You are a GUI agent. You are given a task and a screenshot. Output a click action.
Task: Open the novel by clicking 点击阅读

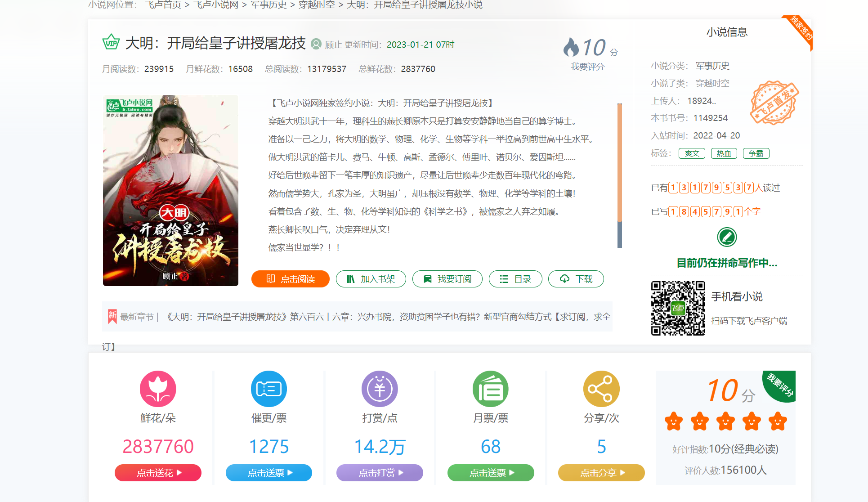coord(291,279)
